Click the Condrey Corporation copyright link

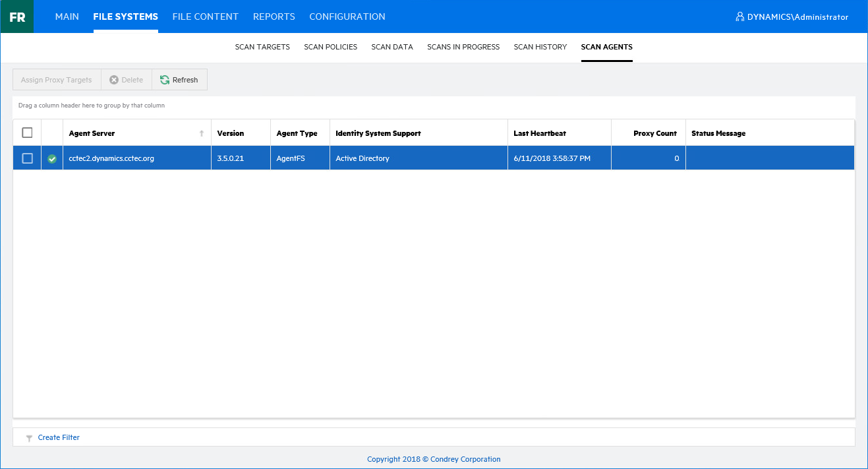[434, 459]
